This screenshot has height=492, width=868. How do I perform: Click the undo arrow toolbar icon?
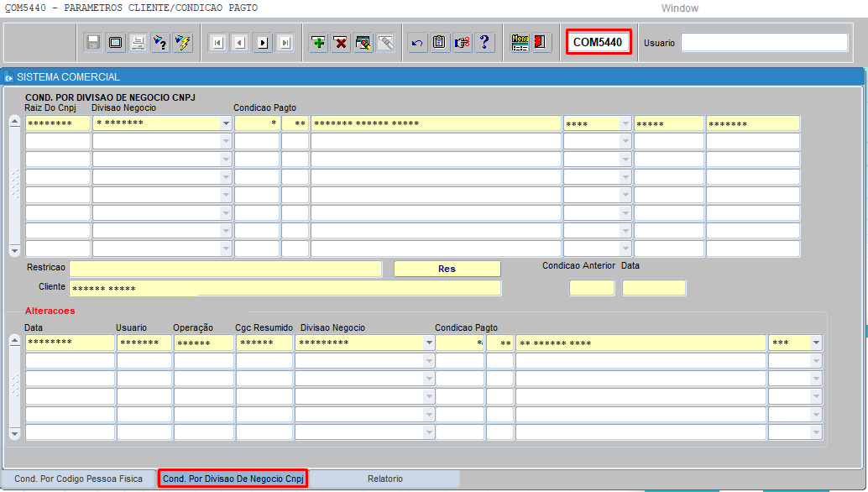coord(417,43)
